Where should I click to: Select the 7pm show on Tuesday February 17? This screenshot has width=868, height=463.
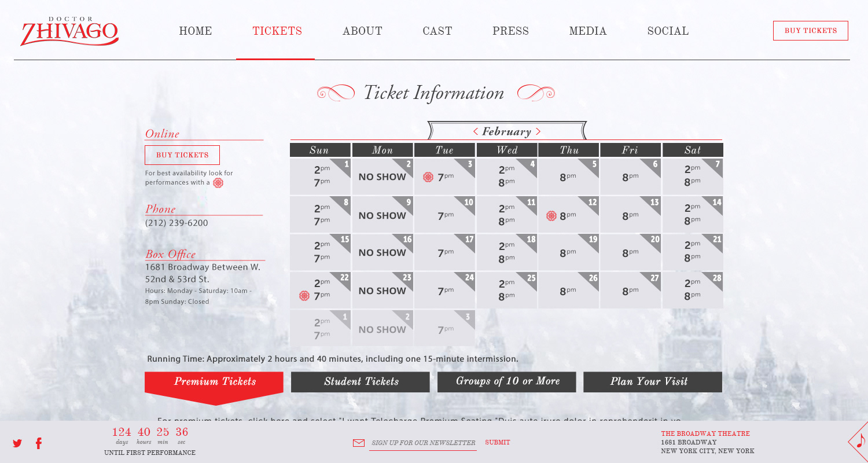pyautogui.click(x=446, y=253)
